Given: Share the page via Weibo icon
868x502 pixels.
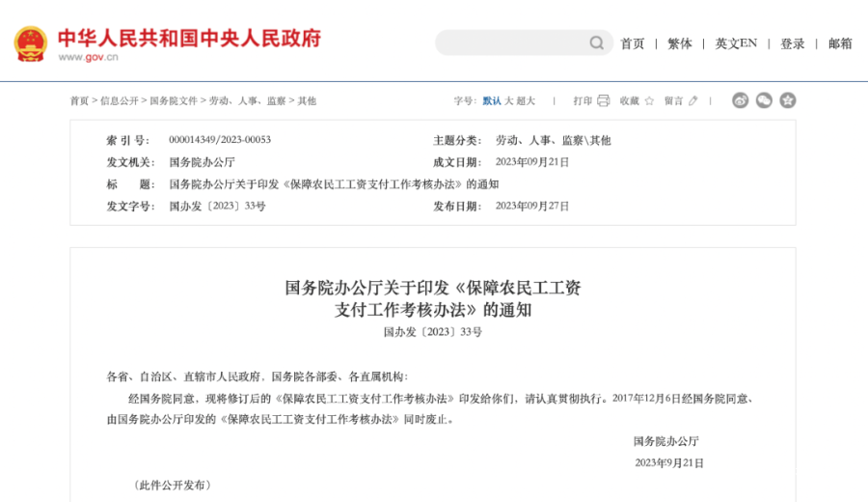Looking at the screenshot, I should [x=740, y=100].
